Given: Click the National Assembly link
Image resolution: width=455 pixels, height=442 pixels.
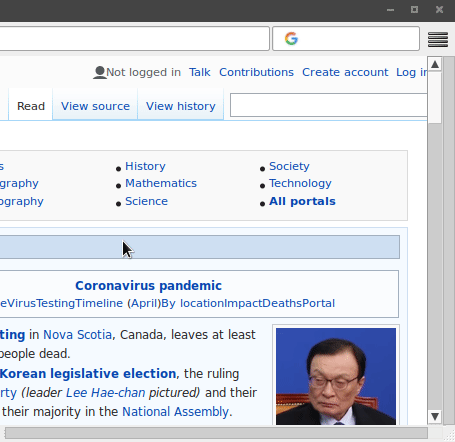Looking at the screenshot, I should click(x=175, y=412).
